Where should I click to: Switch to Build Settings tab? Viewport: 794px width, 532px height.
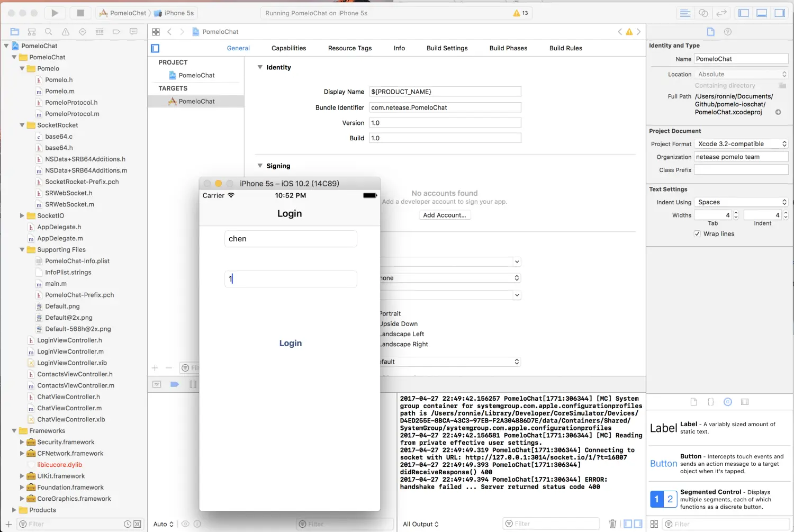pos(447,48)
